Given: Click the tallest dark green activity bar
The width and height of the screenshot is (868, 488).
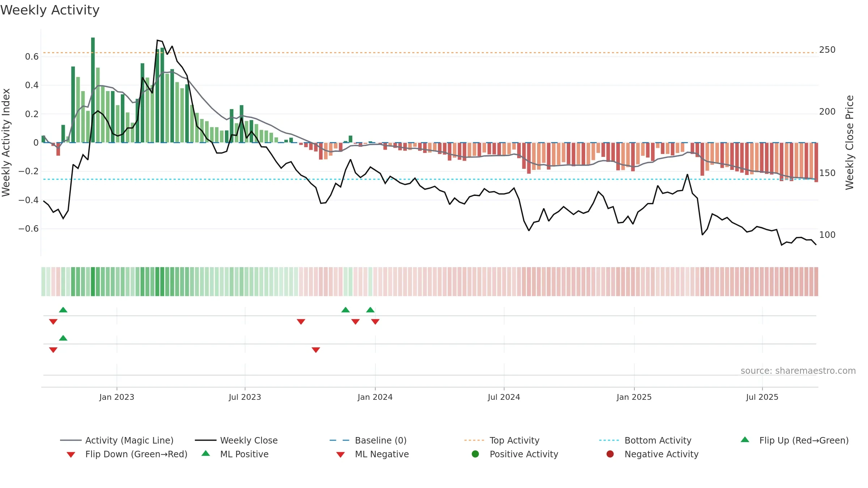Looking at the screenshot, I should click(93, 90).
